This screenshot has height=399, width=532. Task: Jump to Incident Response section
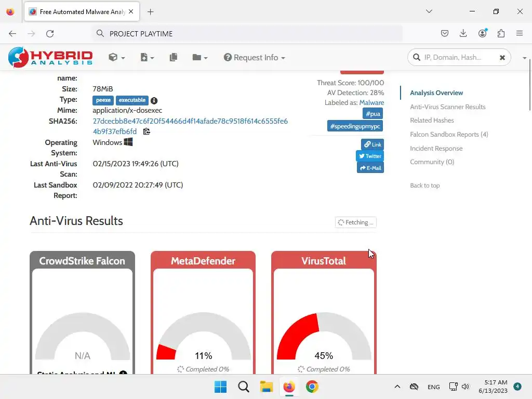click(x=436, y=148)
